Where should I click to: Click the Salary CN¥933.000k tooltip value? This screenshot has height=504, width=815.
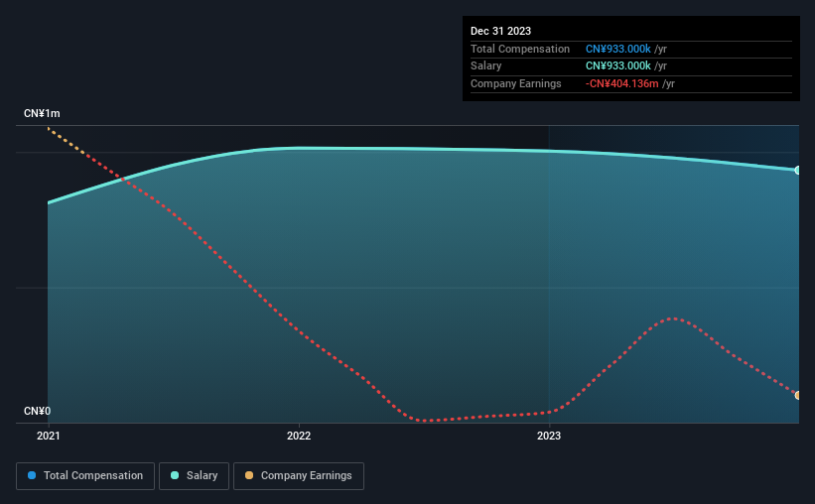pyautogui.click(x=618, y=66)
